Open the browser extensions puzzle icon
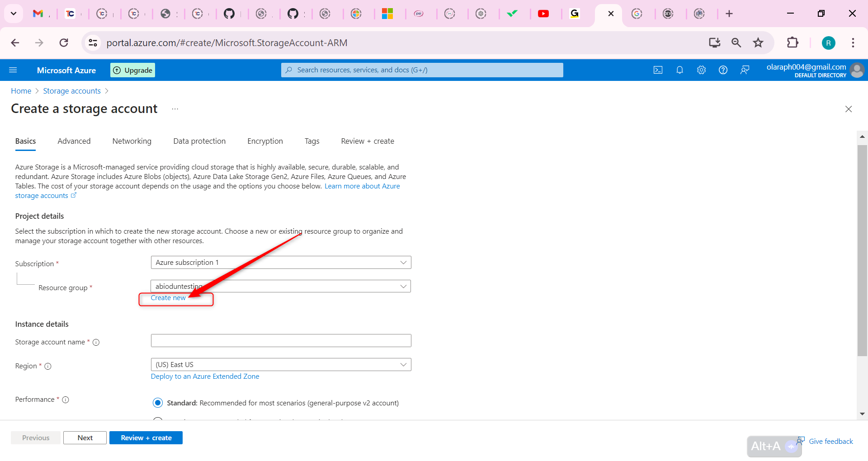The image size is (868, 461). click(793, 43)
